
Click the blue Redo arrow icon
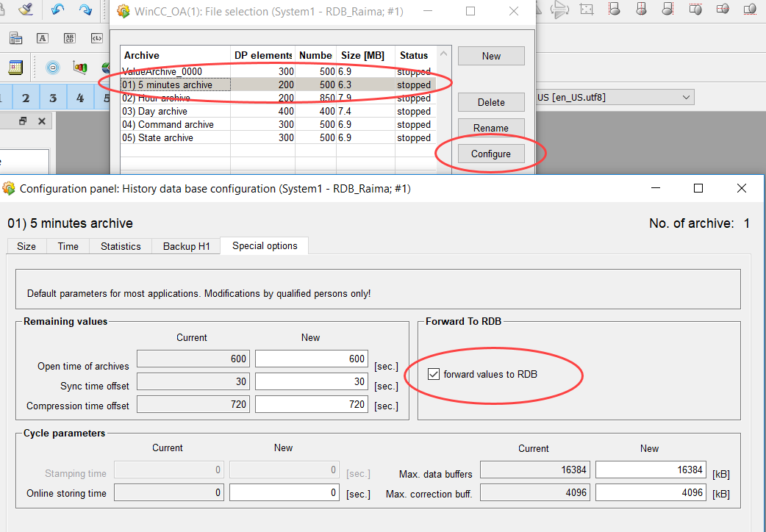86,10
